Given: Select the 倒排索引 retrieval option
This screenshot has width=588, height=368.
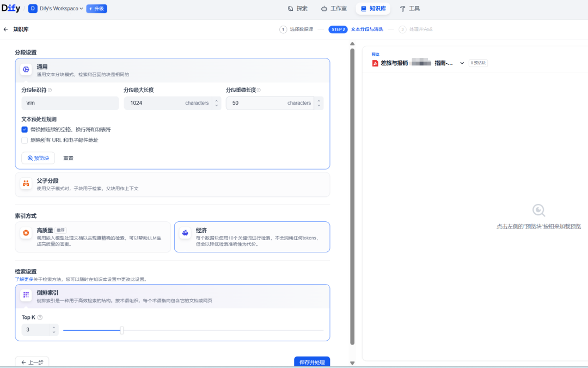Looking at the screenshot, I should click(x=173, y=296).
